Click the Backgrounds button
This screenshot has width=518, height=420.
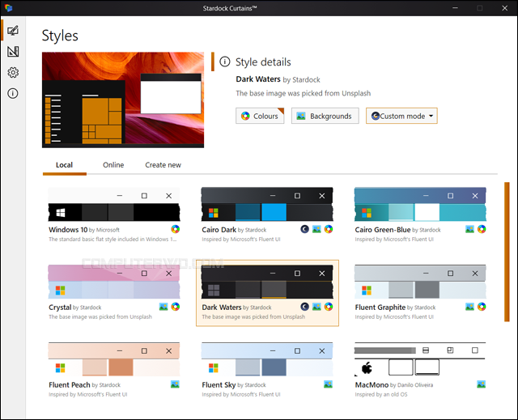pyautogui.click(x=325, y=116)
